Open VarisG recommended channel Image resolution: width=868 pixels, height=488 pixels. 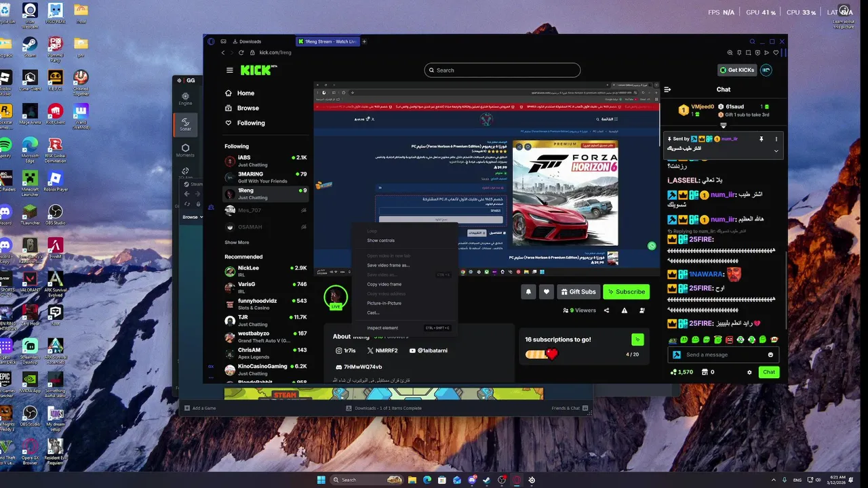[267, 287]
